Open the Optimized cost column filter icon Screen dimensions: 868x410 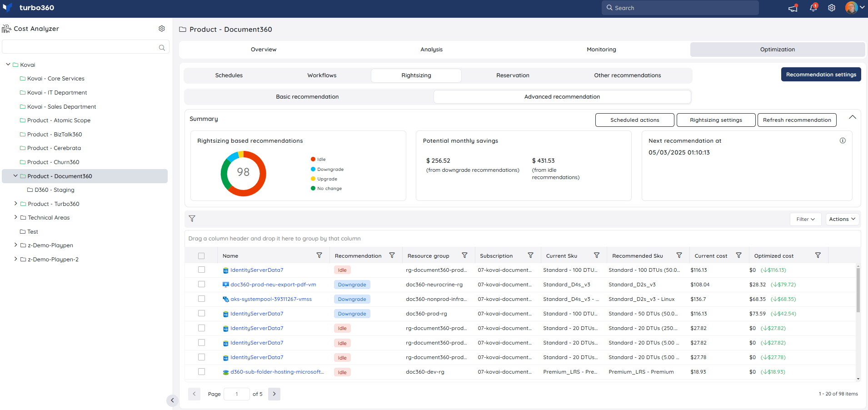point(818,255)
